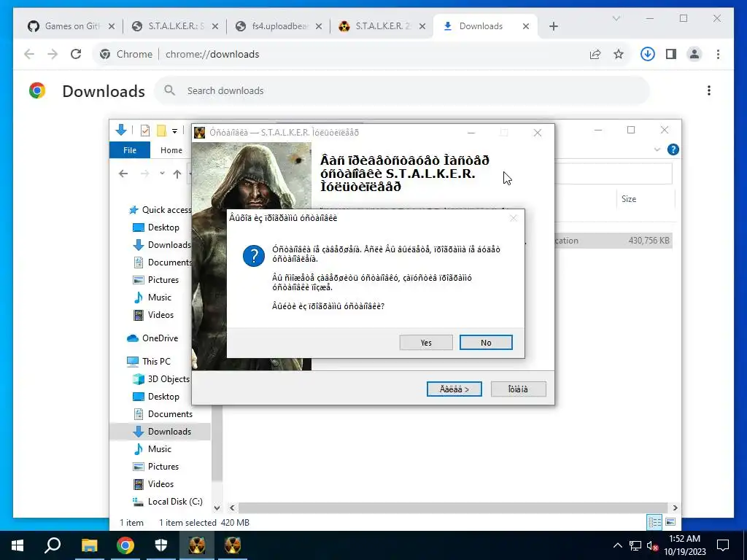Open 3D Objects folder

pos(161,379)
